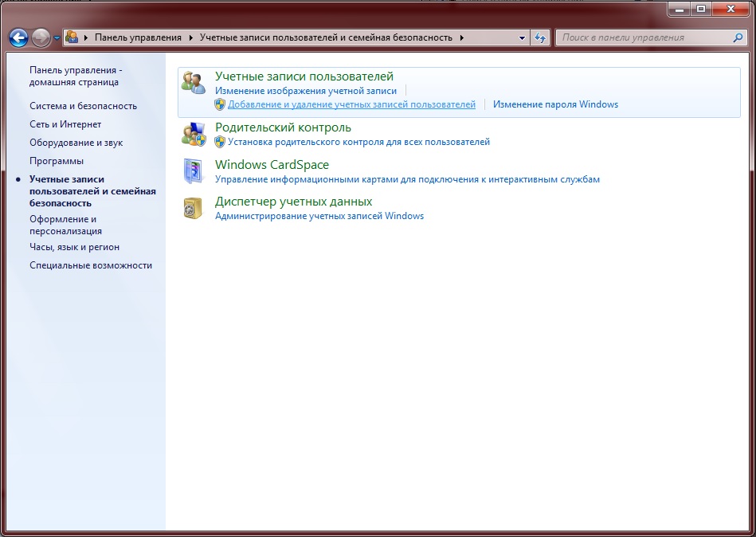Click the Windows CardSpace icon
The image size is (756, 537).
(x=194, y=171)
